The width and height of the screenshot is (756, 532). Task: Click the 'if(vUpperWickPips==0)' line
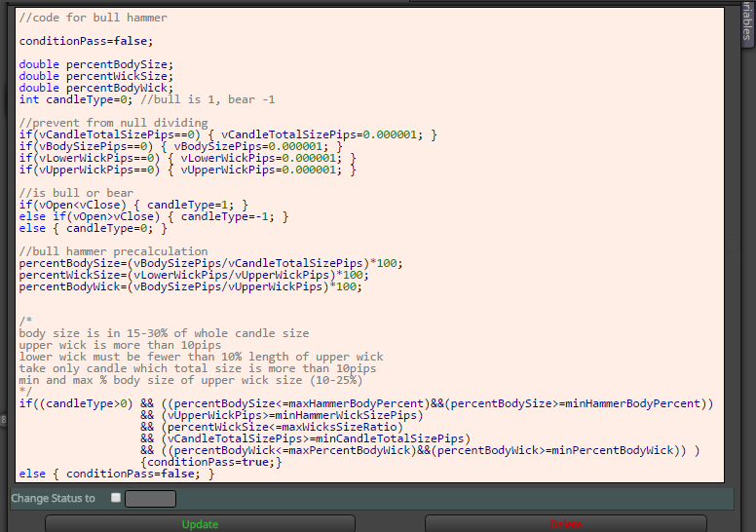pyautogui.click(x=188, y=170)
